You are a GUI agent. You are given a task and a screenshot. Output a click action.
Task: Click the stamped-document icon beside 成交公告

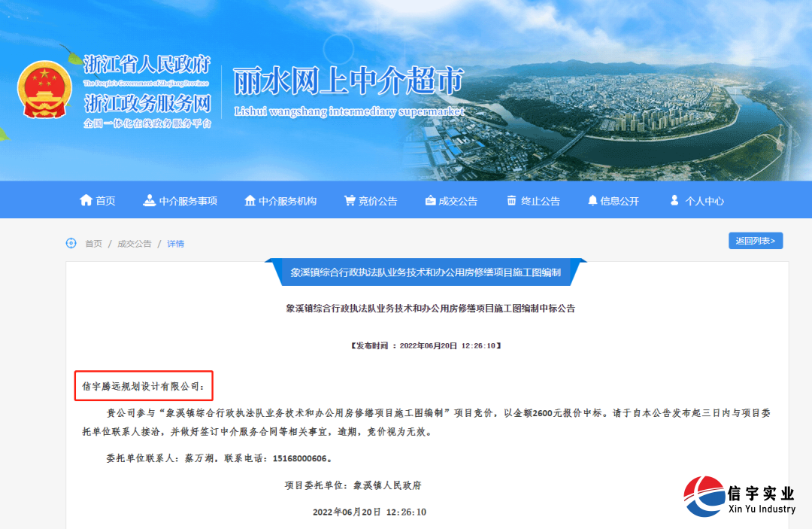click(429, 199)
